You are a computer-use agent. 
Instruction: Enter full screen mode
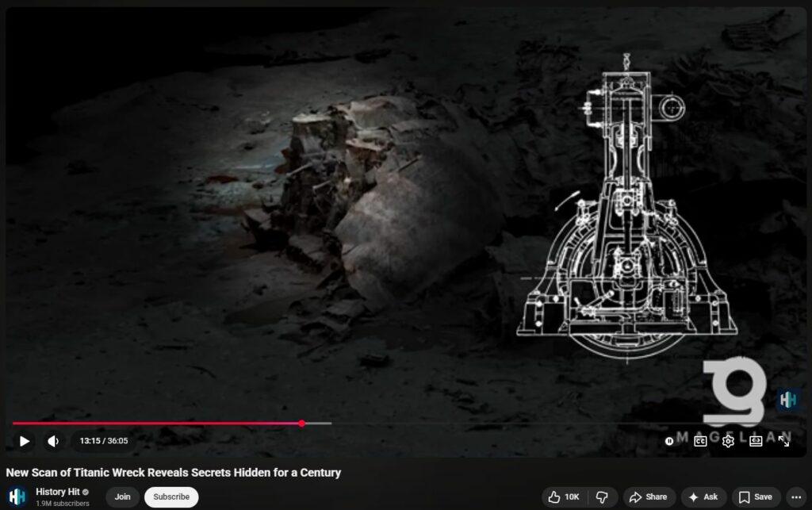783,441
